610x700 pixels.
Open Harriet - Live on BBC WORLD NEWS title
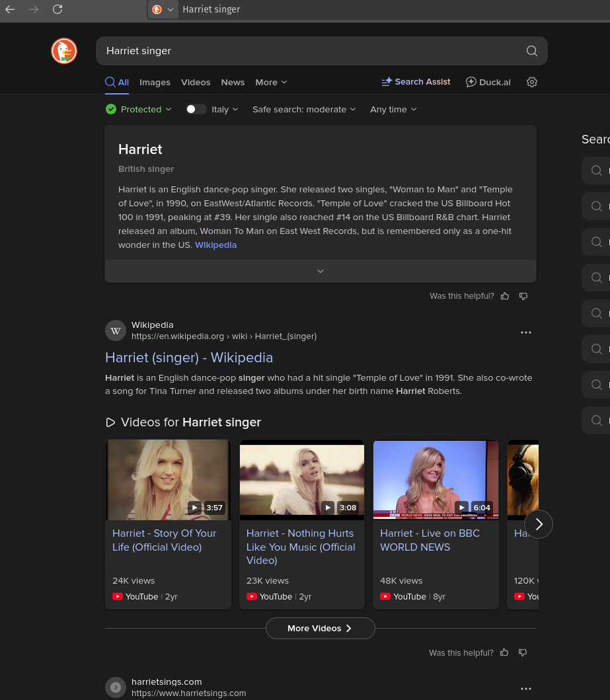coord(430,540)
